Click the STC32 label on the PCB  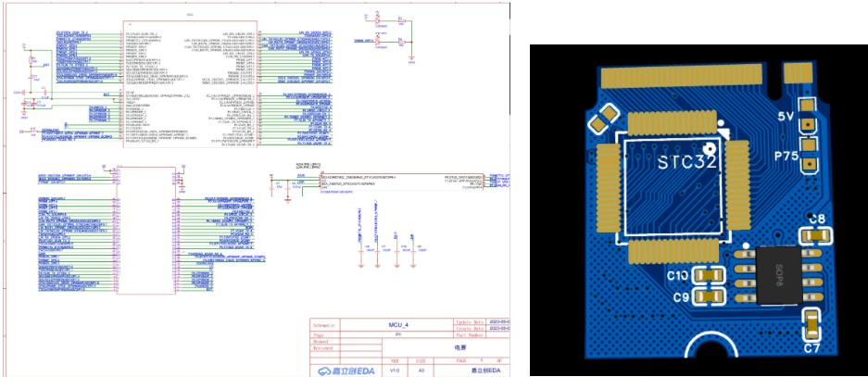point(688,162)
